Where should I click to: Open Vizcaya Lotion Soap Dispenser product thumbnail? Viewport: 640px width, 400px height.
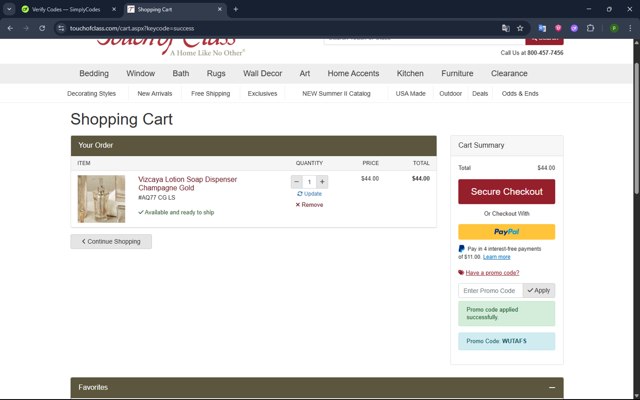pyautogui.click(x=101, y=199)
